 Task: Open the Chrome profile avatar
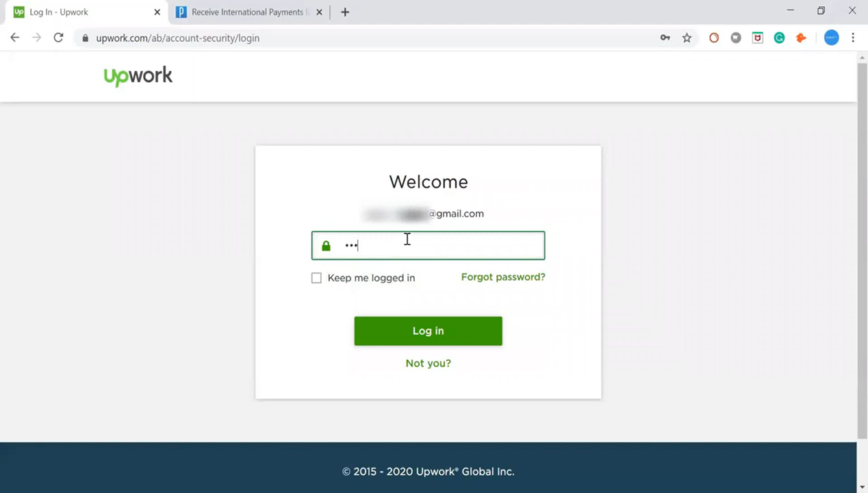[831, 38]
